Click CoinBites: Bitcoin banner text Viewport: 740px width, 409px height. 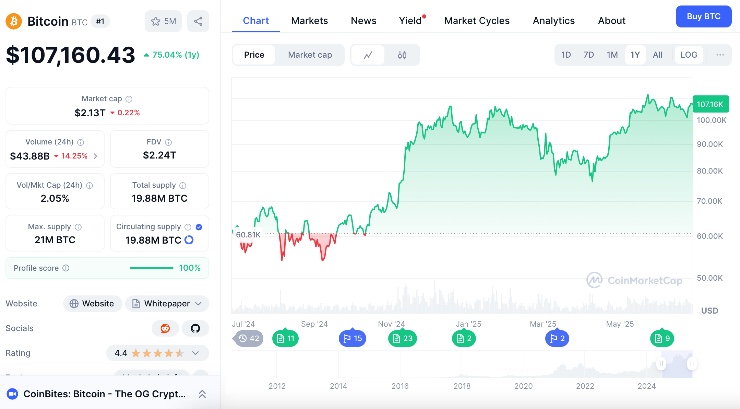pyautogui.click(x=104, y=394)
